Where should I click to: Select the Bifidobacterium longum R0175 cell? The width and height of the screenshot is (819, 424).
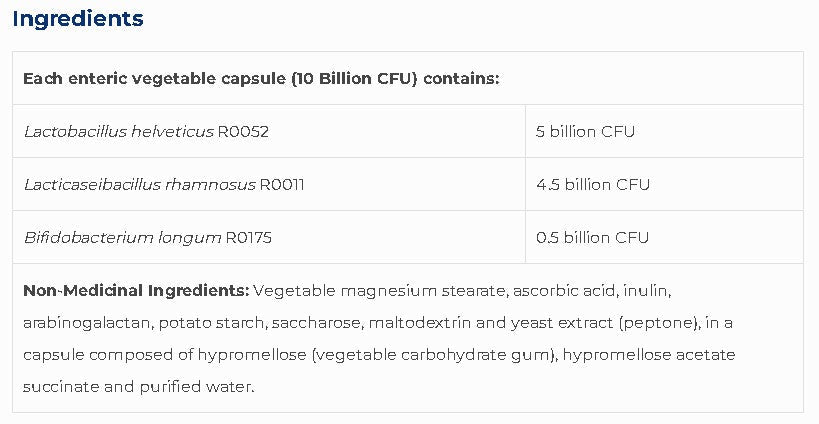point(147,237)
